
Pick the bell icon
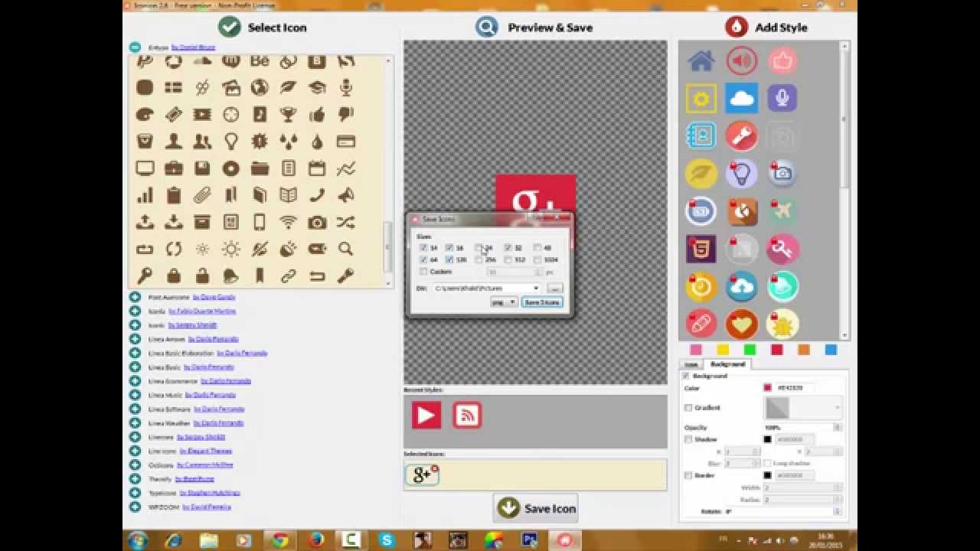230,275
